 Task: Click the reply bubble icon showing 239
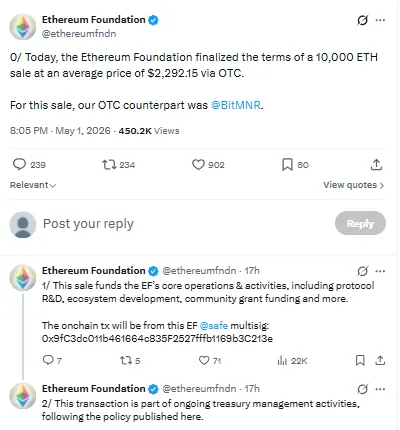[19, 164]
